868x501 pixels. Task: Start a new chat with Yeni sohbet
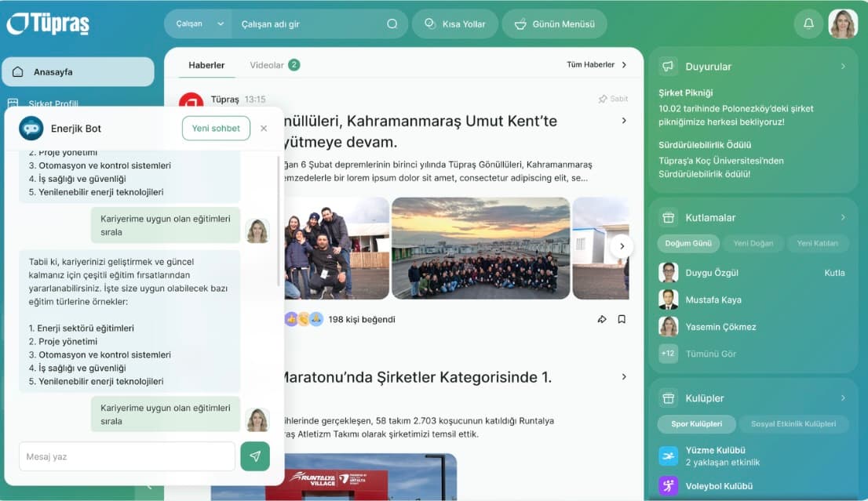click(x=216, y=128)
